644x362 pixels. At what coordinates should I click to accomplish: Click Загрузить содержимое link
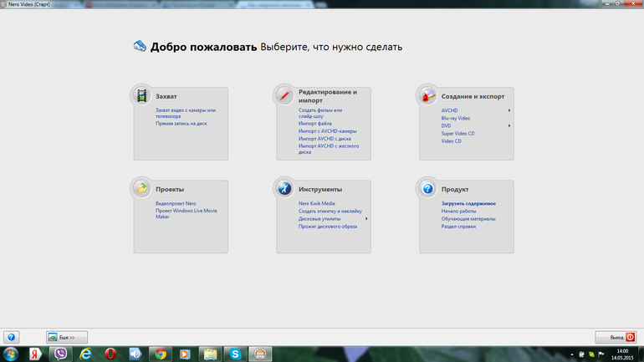click(468, 203)
